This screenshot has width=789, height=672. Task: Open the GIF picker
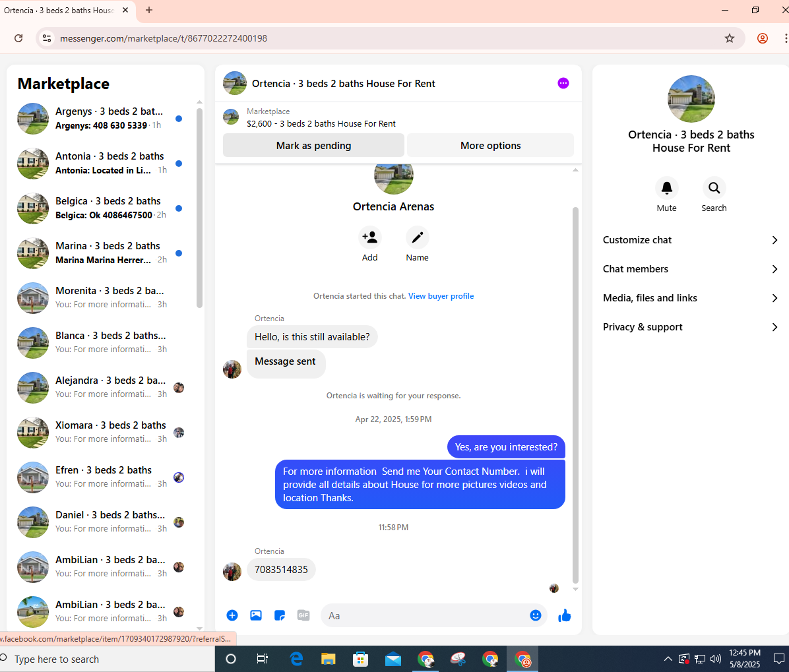tap(303, 615)
